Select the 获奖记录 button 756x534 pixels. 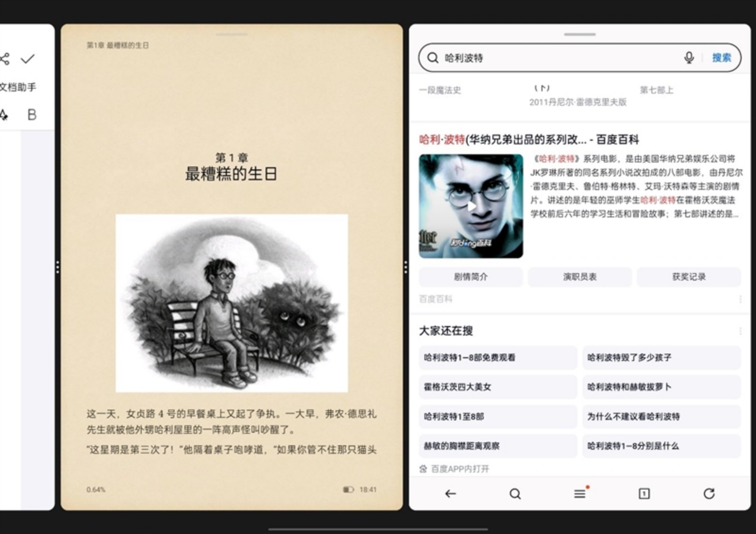tap(688, 277)
